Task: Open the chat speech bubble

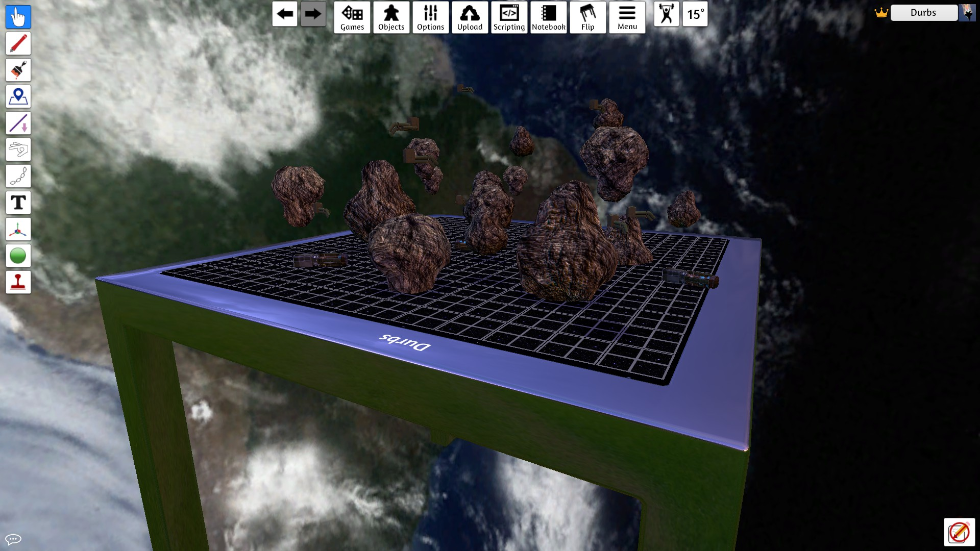Action: click(13, 539)
